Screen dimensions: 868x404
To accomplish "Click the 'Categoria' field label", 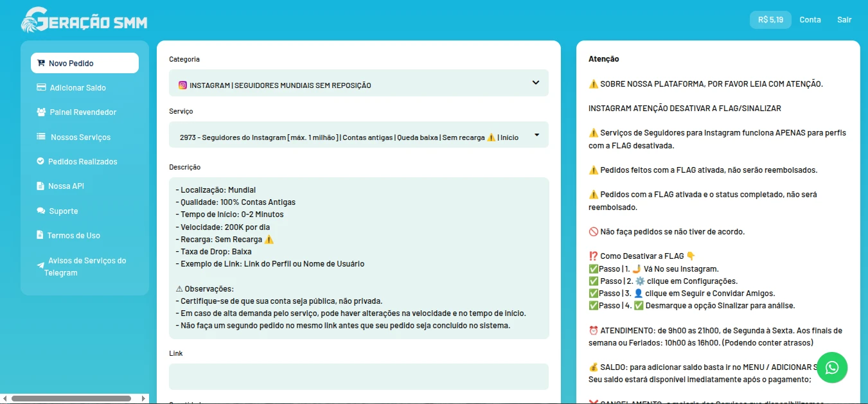I will tap(184, 59).
